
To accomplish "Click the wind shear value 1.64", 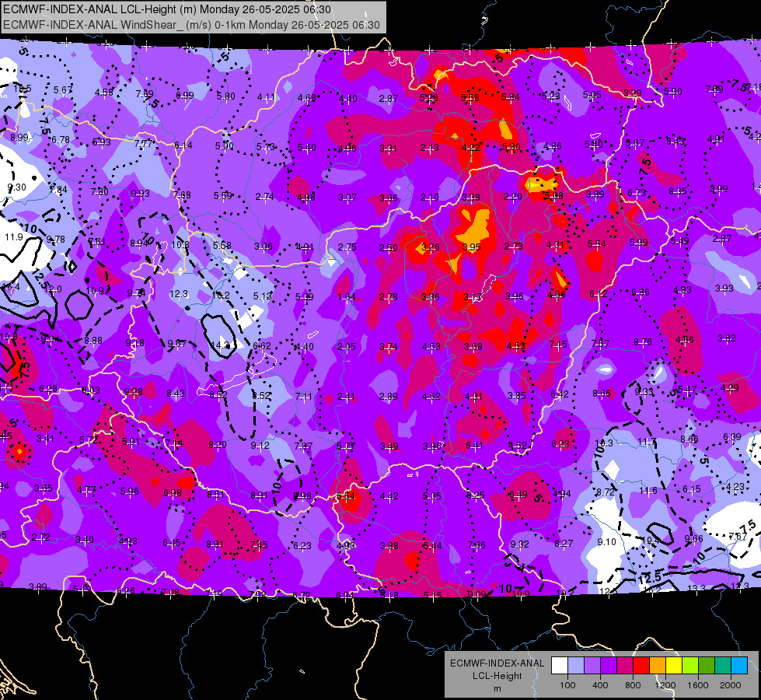I will [347, 297].
